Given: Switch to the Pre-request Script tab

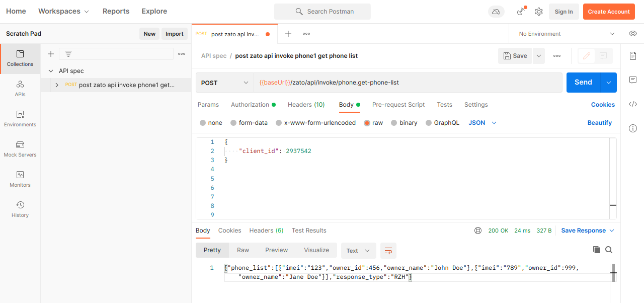Looking at the screenshot, I should pos(398,105).
